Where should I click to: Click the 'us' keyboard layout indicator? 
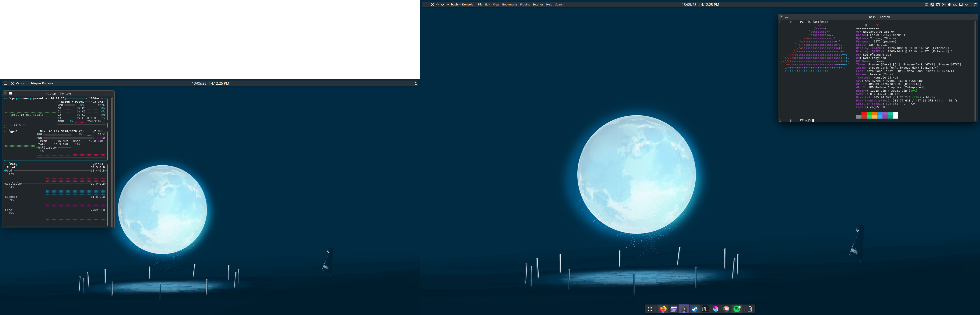(955, 5)
